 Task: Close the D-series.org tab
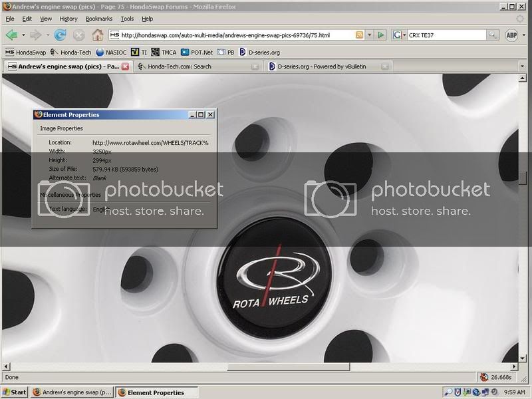click(x=384, y=67)
